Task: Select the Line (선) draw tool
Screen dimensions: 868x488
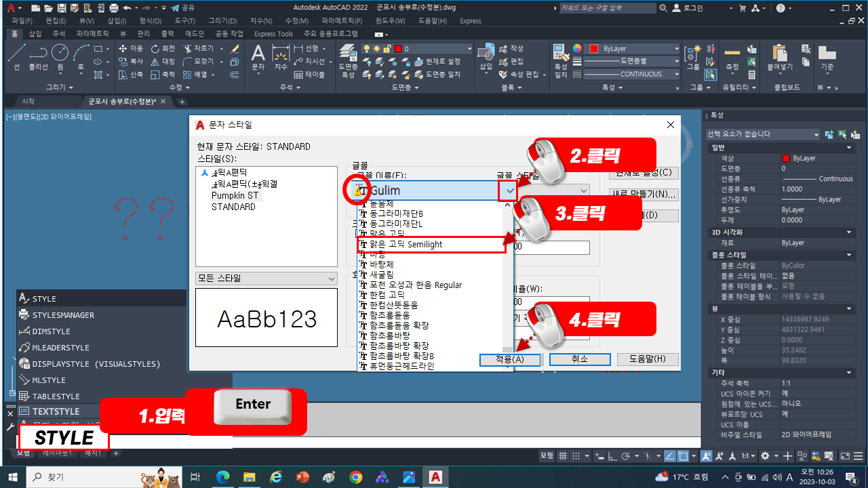Action: pyautogui.click(x=16, y=57)
